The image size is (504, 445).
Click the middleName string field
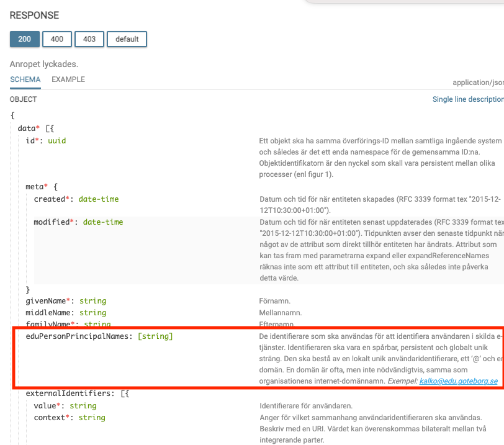click(x=66, y=313)
